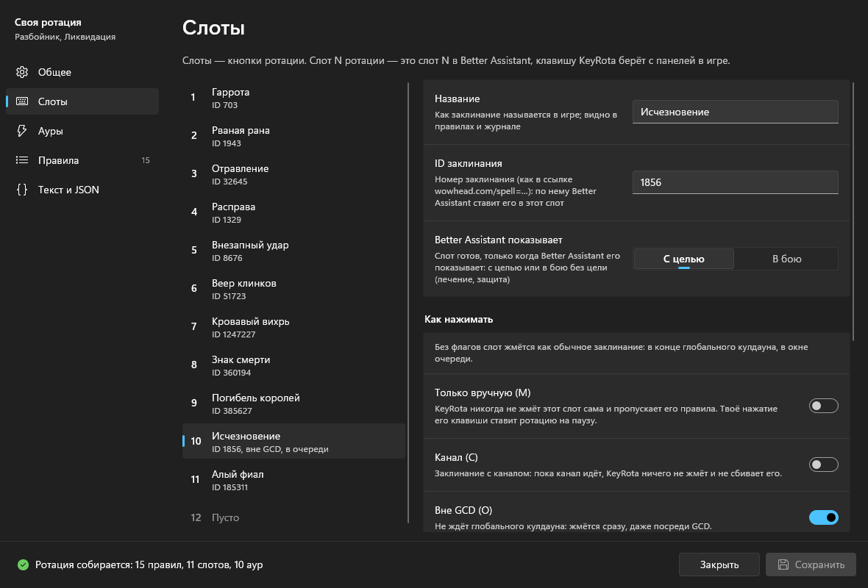This screenshot has height=588, width=868.
Task: Focus the Название field with Исчезновение
Action: [x=735, y=112]
